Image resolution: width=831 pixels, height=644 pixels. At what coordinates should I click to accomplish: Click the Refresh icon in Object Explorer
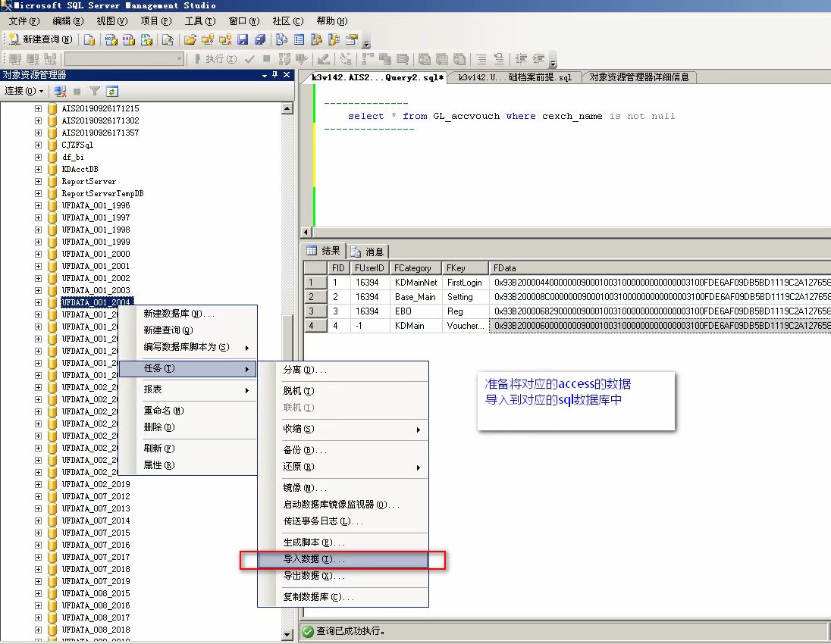(111, 91)
